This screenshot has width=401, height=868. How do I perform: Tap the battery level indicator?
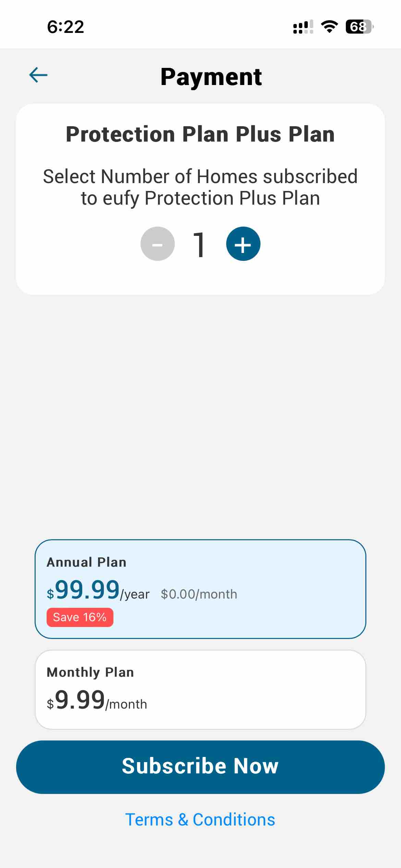pos(359,27)
